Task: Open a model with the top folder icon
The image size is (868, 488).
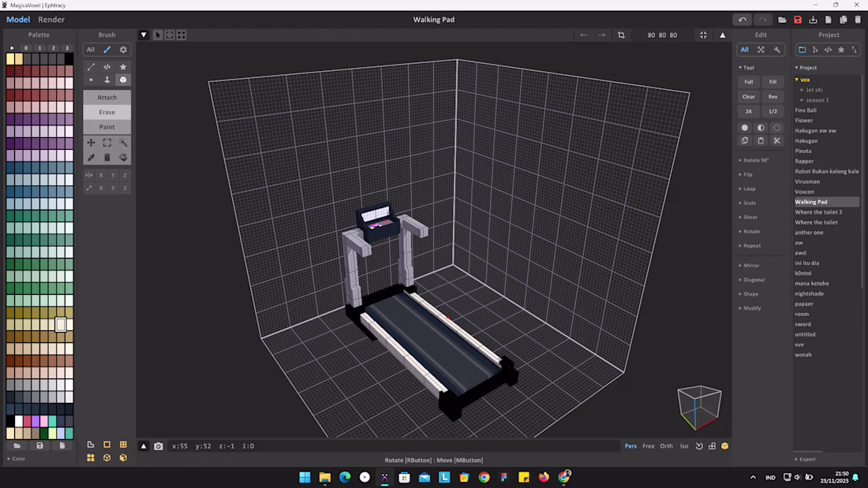Action: tap(782, 20)
